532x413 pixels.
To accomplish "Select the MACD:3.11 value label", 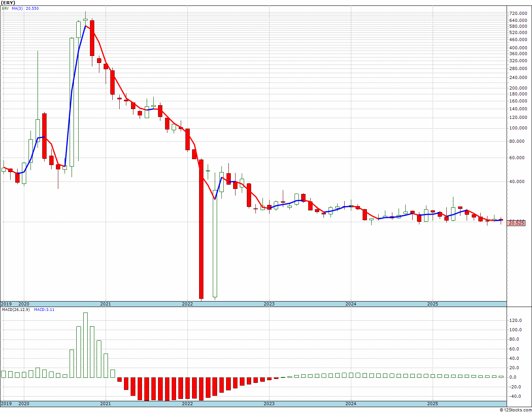I will click(x=44, y=310).
